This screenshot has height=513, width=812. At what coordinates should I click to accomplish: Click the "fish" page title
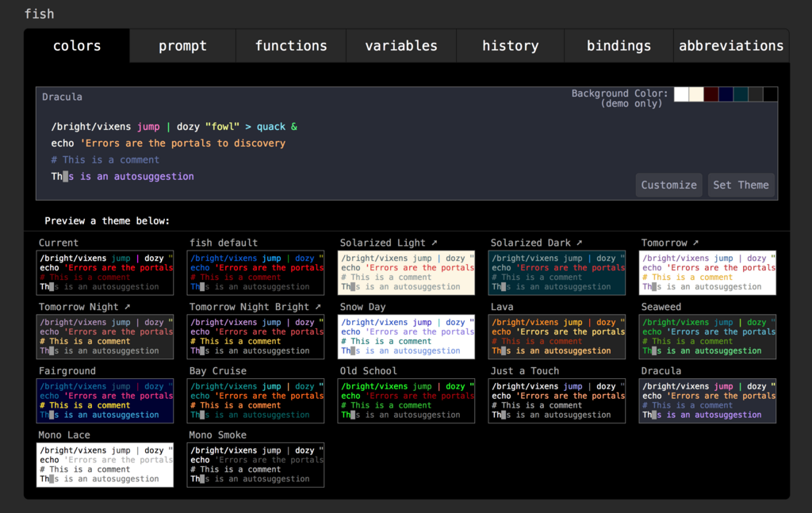tap(40, 14)
